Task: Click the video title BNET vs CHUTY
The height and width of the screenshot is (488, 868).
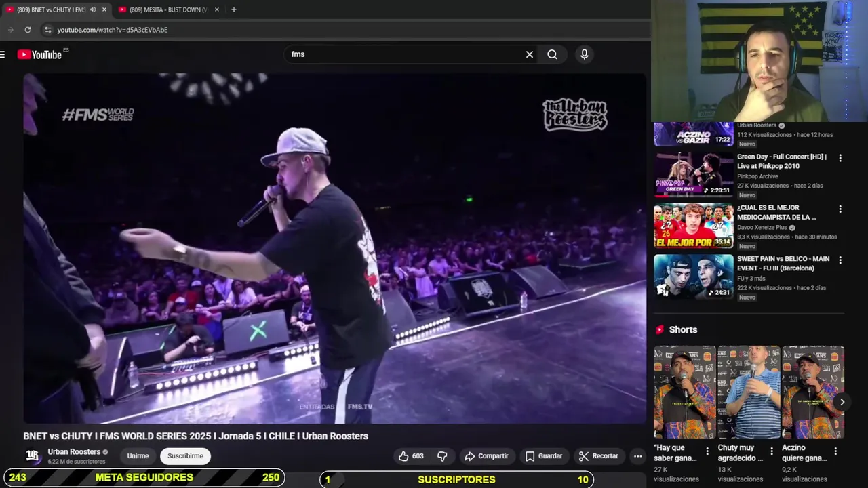Action: click(x=196, y=436)
